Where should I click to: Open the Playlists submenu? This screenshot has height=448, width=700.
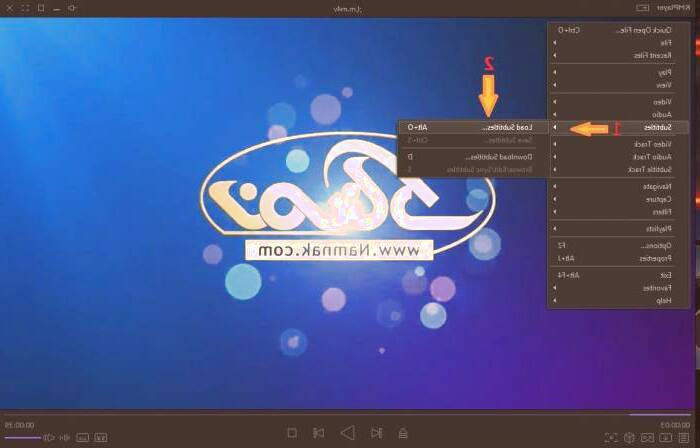click(618, 228)
